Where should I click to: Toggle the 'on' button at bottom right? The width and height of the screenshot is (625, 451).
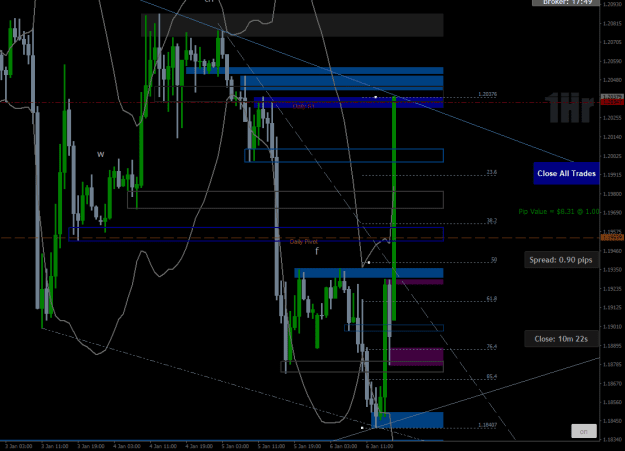click(x=584, y=431)
